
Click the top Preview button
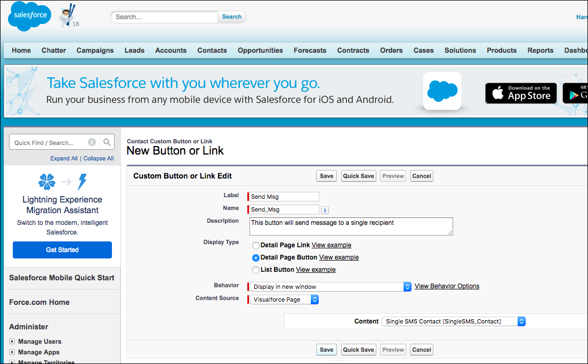coord(393,176)
